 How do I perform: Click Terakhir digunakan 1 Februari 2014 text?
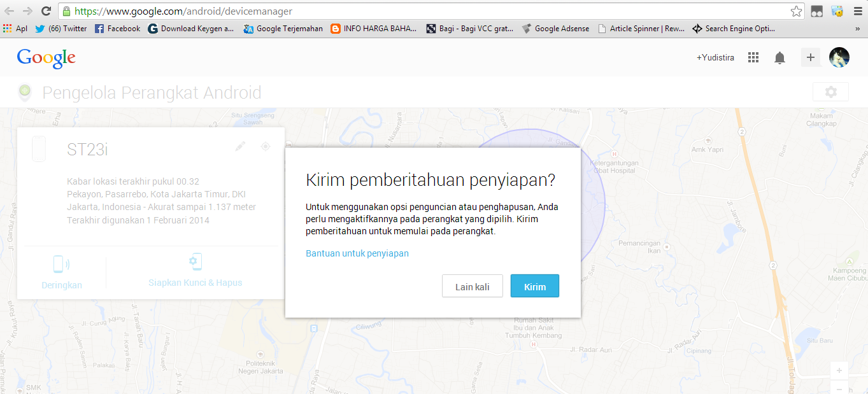(138, 220)
